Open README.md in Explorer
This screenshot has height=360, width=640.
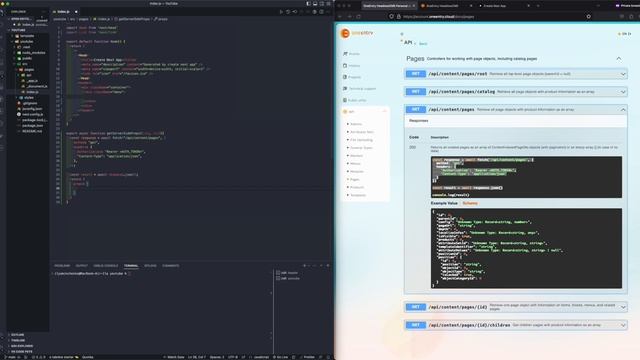pos(32,131)
